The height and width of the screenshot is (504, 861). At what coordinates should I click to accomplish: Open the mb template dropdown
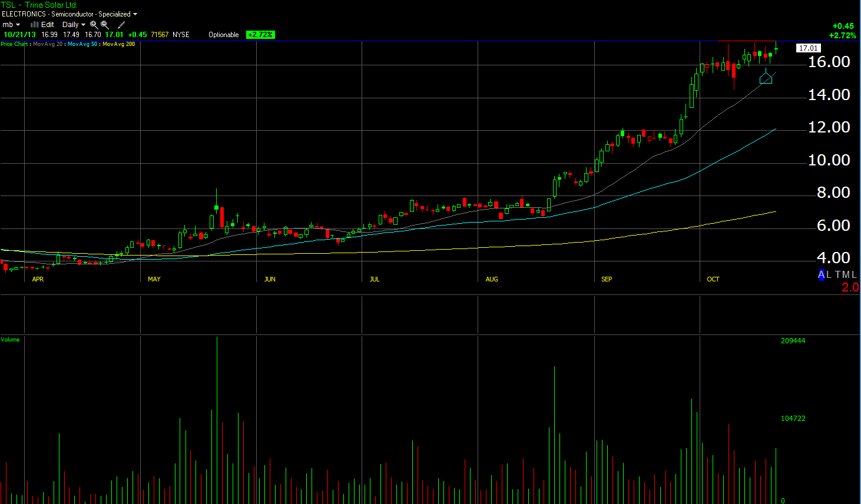coord(11,25)
